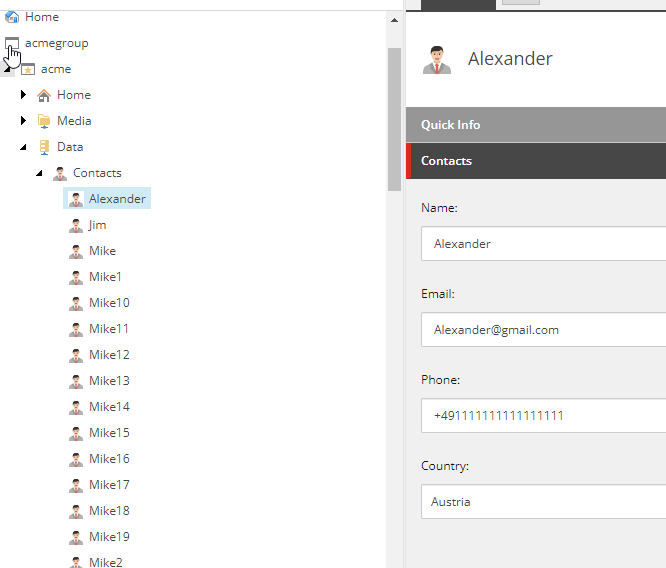Select the Data node label

70,147
